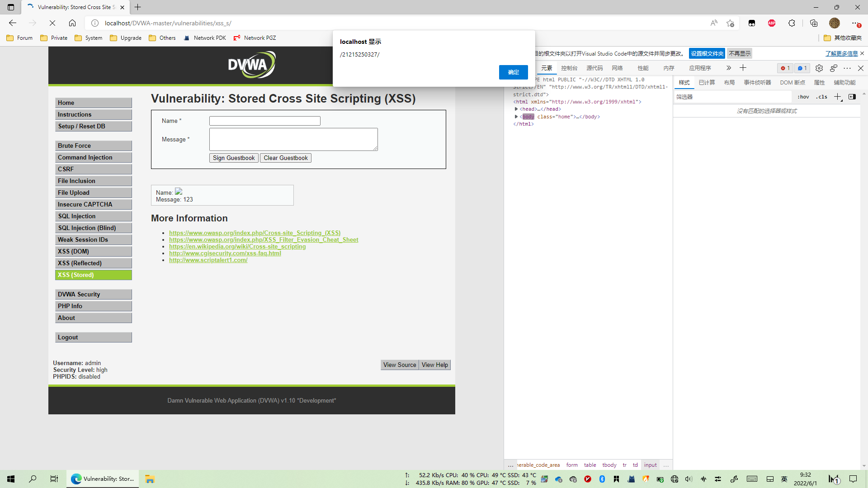Expand the head element node

(516, 109)
